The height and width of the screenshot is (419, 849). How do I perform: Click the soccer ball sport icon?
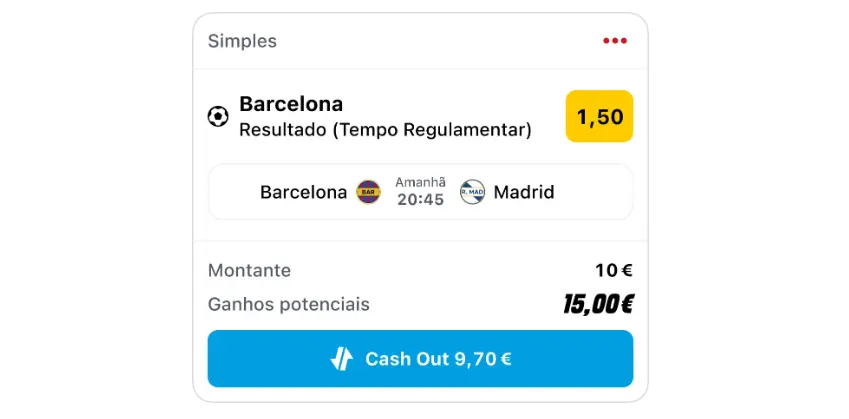[x=218, y=117]
